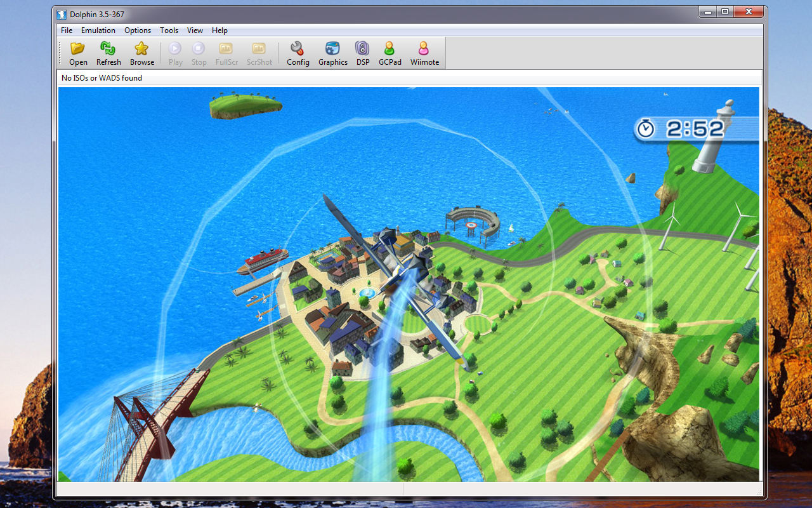Click 'No ISOs or WADS found' text
812x508 pixels.
(101, 78)
